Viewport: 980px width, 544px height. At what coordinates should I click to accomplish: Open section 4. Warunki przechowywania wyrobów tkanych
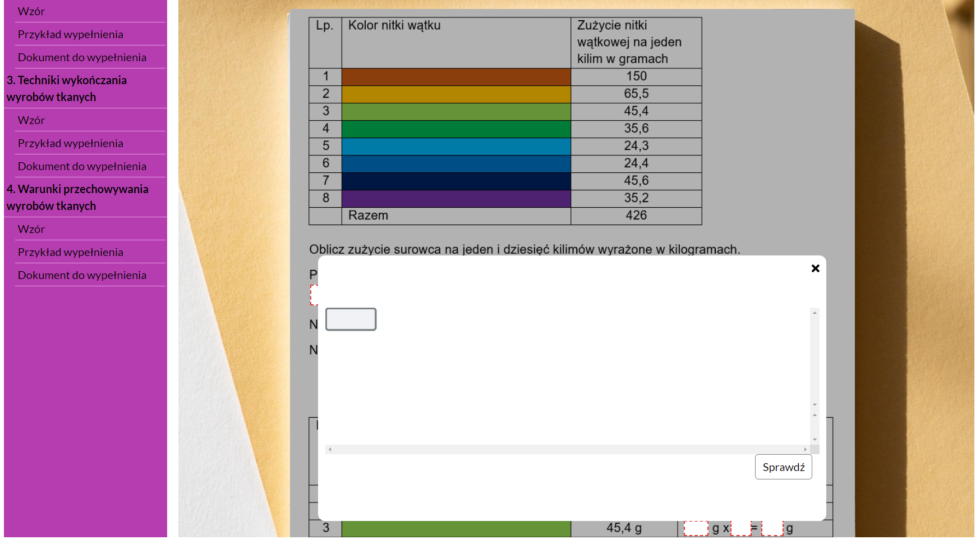point(77,198)
